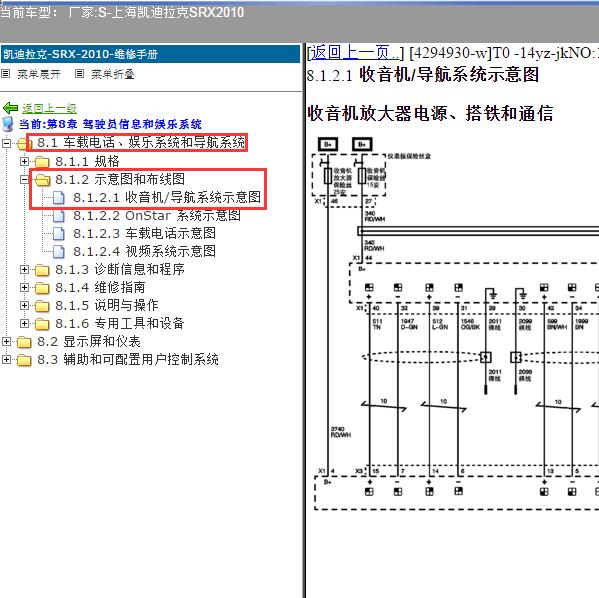This screenshot has width=599, height=598.
Task: Expand the 8.1.5 说明与操作 node
Action: tap(24, 305)
